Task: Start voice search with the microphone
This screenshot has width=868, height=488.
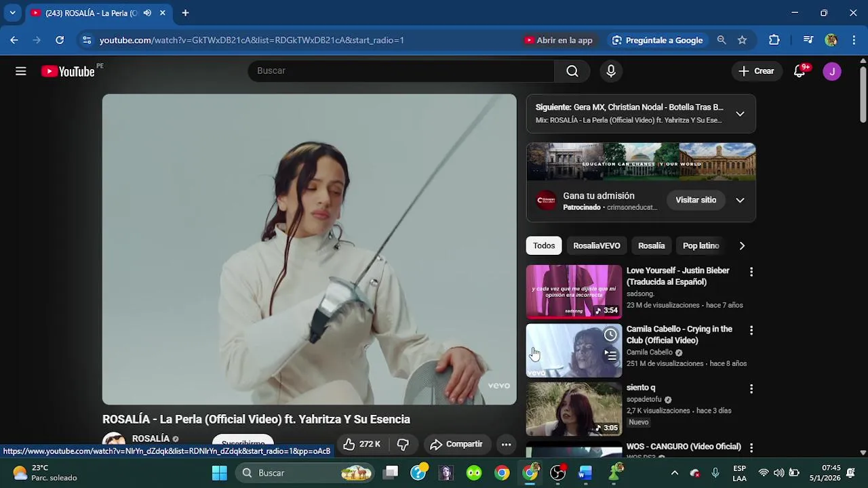Action: coord(611,71)
